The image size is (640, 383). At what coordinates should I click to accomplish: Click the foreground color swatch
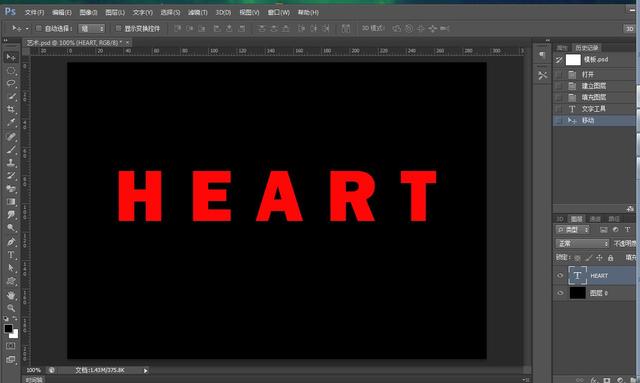8,328
